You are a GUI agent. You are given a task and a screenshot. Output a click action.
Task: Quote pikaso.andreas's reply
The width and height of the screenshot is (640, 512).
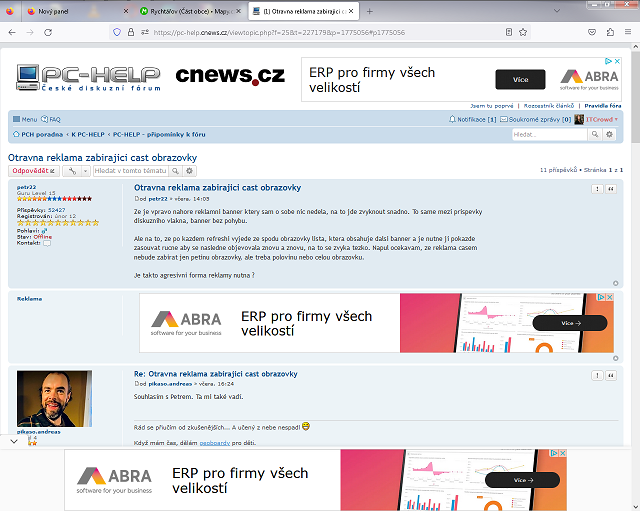pos(611,375)
